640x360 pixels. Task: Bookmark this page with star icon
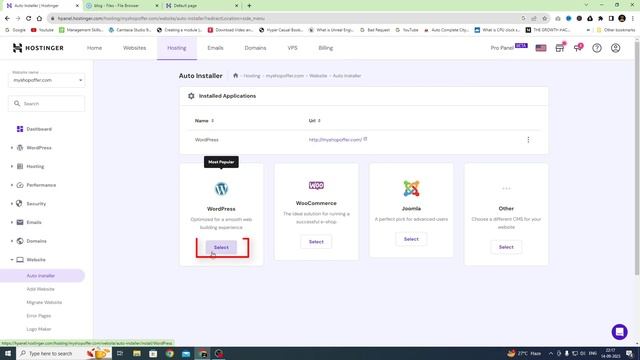click(544, 18)
